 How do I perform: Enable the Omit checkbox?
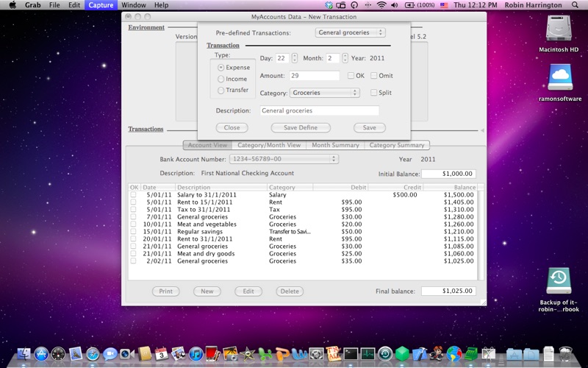click(x=374, y=76)
